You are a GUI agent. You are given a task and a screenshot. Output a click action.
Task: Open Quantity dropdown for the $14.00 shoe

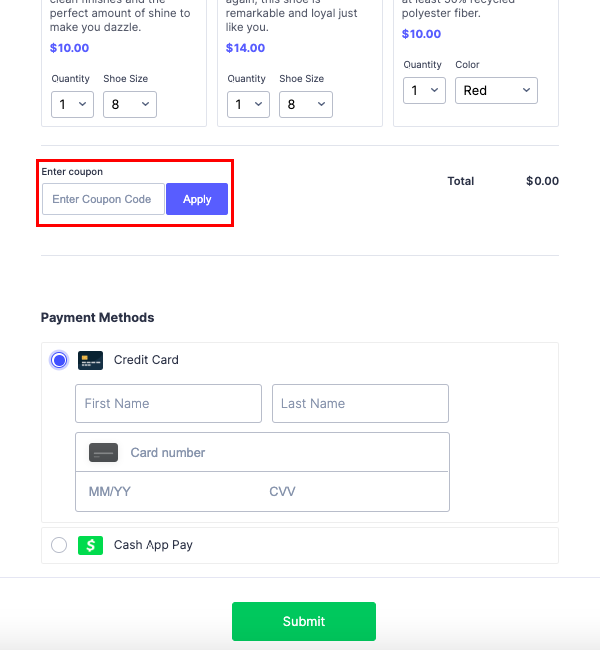[248, 104]
